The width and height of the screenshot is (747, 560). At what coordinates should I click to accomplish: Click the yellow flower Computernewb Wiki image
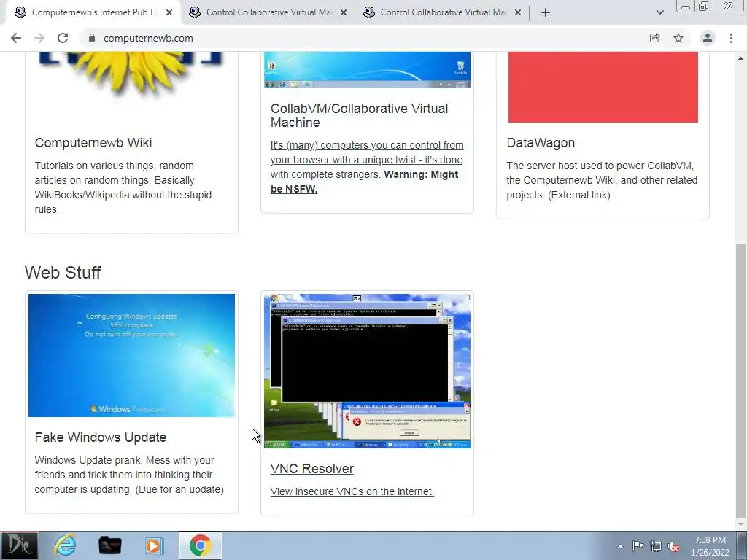pyautogui.click(x=131, y=74)
